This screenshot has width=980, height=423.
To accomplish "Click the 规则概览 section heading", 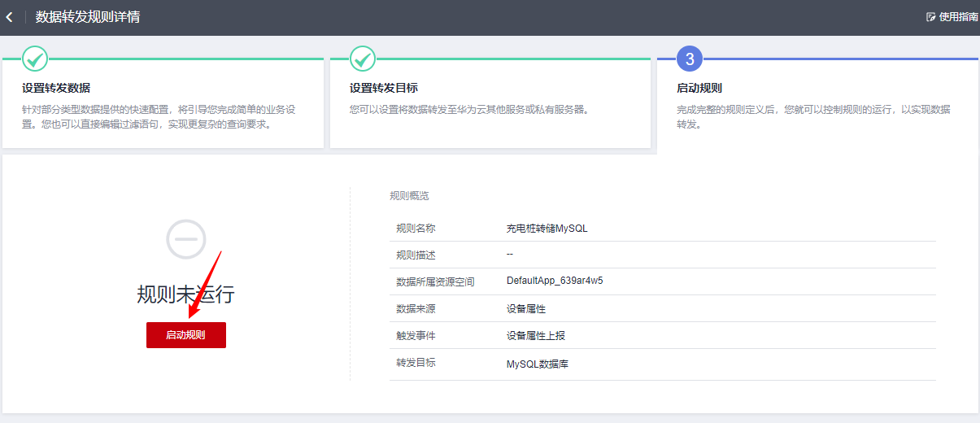I will pos(409,196).
